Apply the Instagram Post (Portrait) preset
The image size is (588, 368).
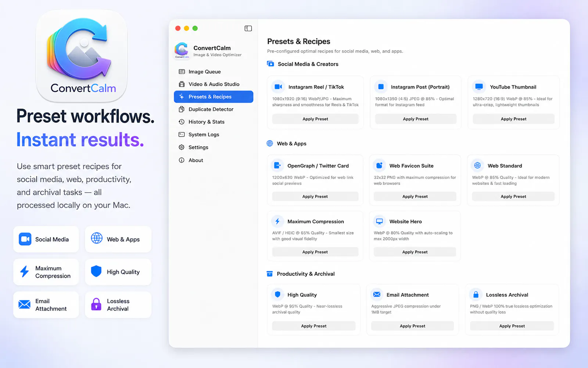[x=416, y=119]
